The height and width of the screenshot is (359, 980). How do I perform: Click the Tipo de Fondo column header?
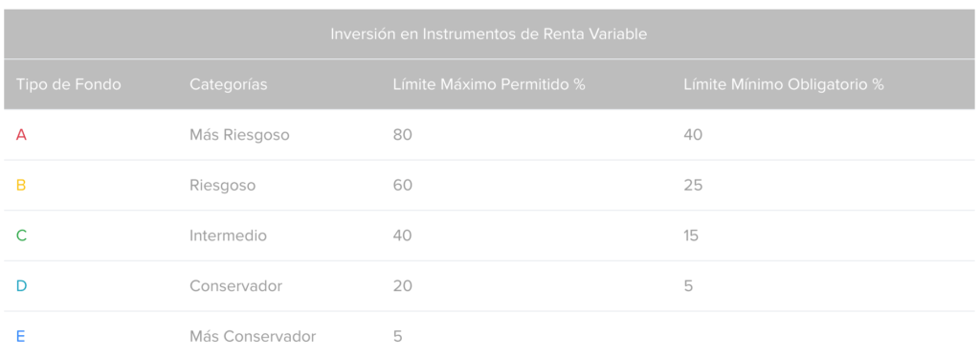[69, 84]
